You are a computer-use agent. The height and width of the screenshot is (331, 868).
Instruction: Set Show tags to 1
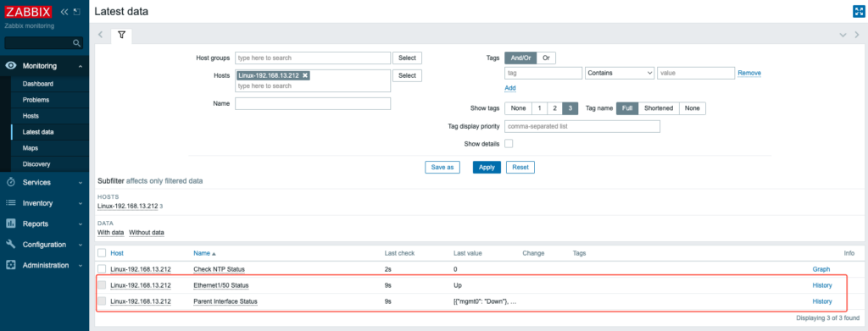point(539,108)
